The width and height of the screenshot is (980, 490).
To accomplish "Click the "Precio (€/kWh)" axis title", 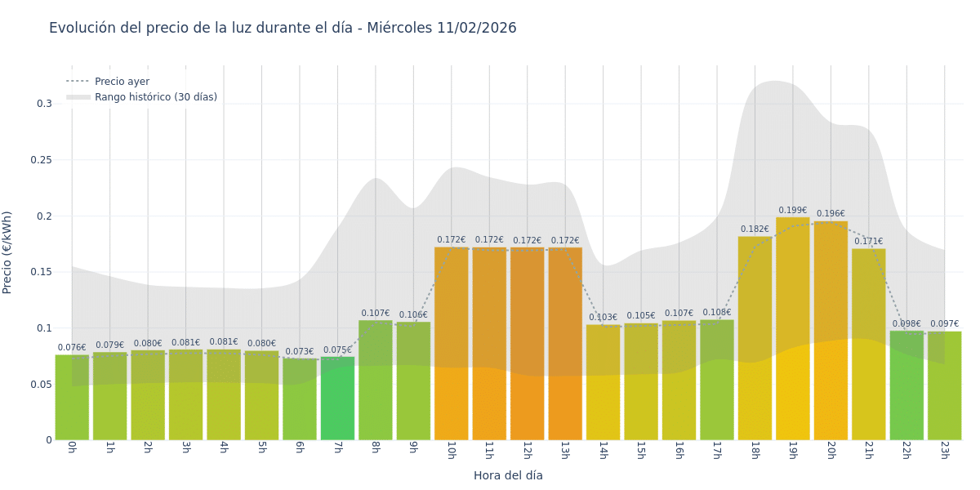I will (7, 252).
